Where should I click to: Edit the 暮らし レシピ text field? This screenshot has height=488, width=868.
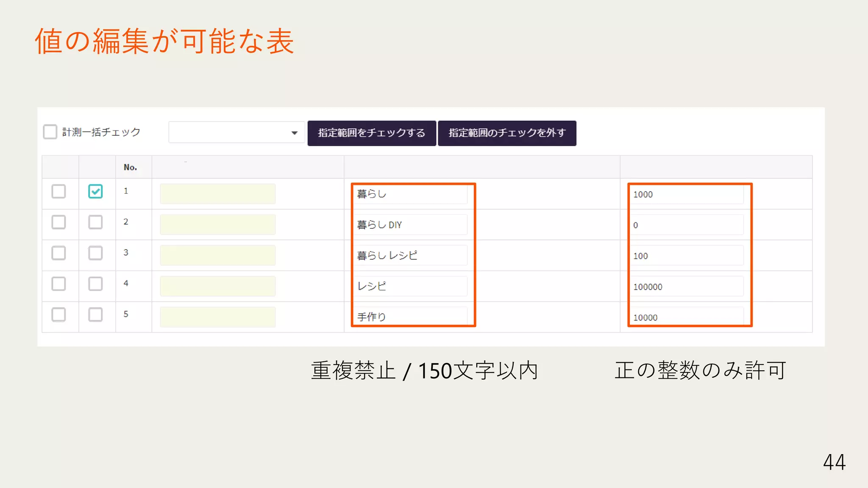coord(410,255)
